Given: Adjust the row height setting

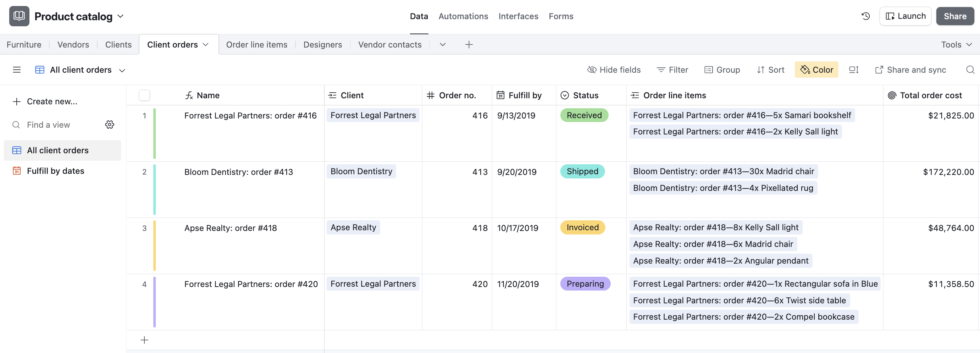Looking at the screenshot, I should (853, 70).
